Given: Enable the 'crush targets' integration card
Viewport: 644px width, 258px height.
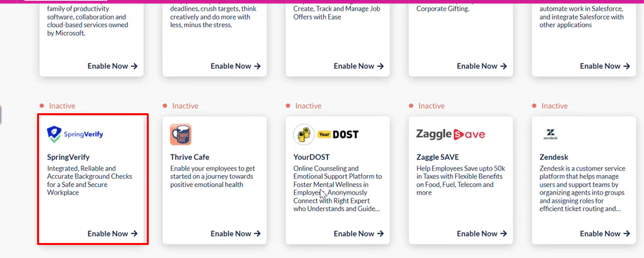Looking at the screenshot, I should [235, 66].
